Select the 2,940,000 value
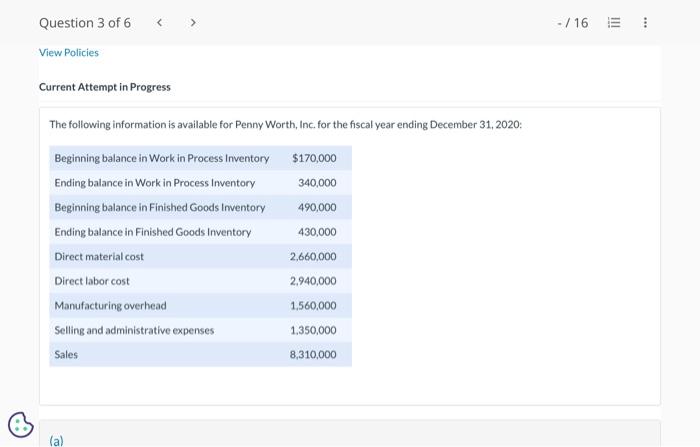This screenshot has width=700, height=447. click(313, 281)
